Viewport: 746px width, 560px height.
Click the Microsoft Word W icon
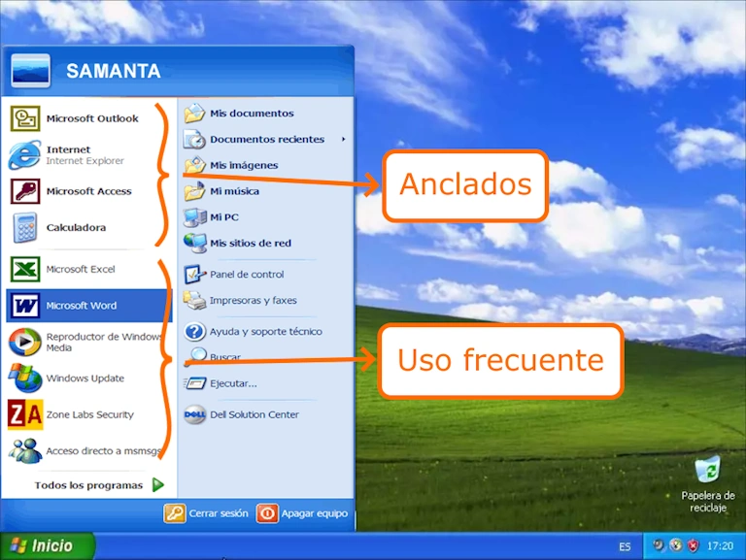pyautogui.click(x=24, y=305)
